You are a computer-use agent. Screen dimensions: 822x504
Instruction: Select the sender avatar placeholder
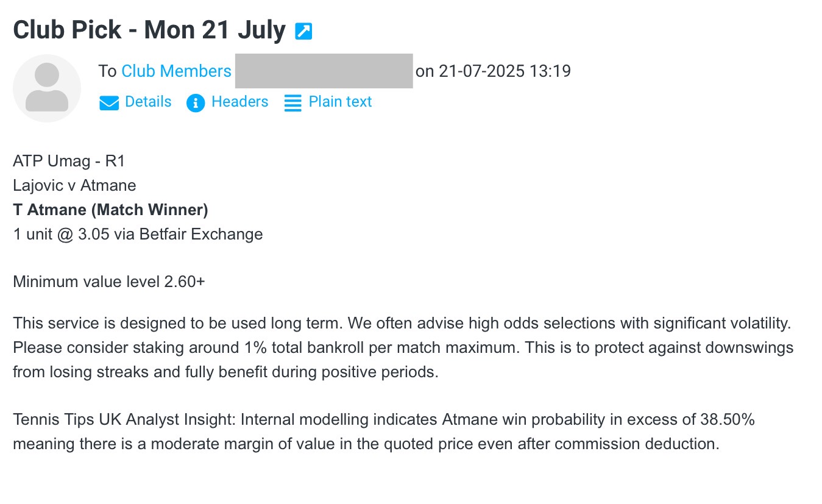(x=47, y=88)
